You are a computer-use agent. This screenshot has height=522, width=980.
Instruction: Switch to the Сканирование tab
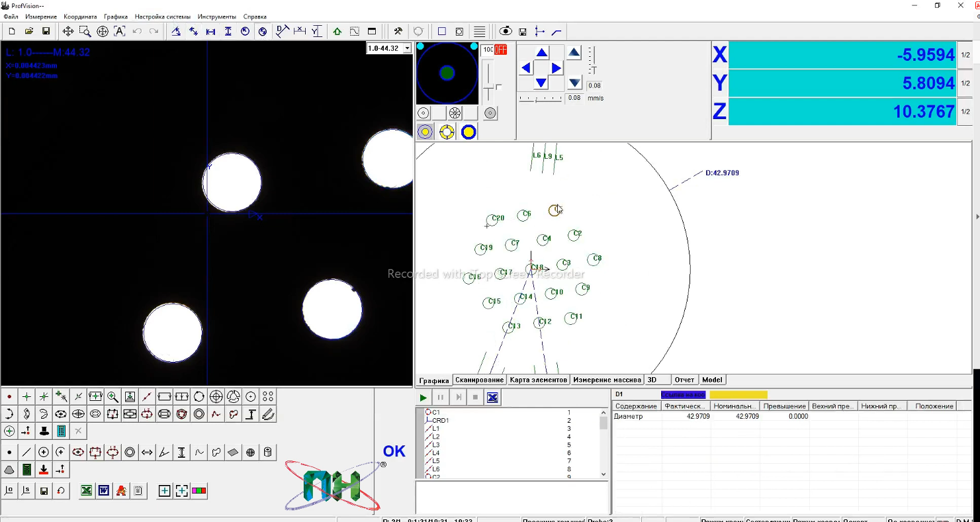479,380
